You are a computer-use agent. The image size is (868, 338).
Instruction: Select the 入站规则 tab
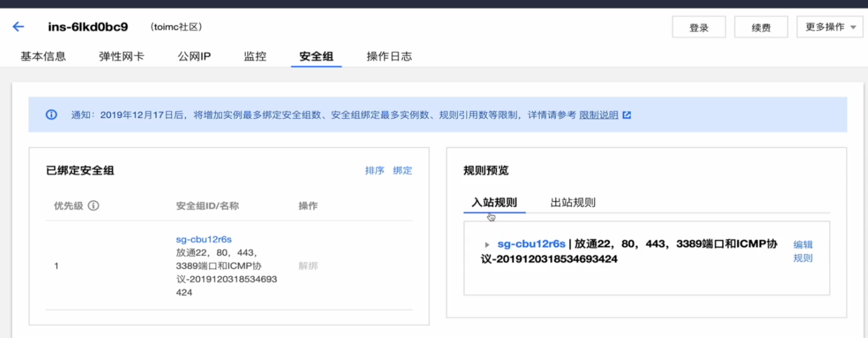494,203
